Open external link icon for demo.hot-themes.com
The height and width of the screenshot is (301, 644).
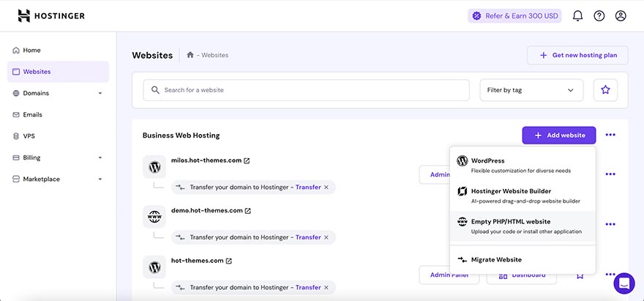(x=248, y=211)
